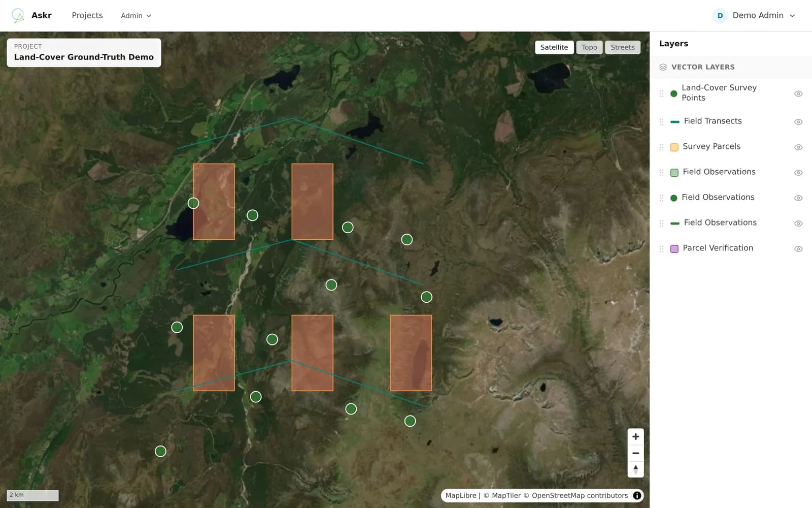The width and height of the screenshot is (812, 508).
Task: Switch basemap to Topo
Action: pos(589,47)
